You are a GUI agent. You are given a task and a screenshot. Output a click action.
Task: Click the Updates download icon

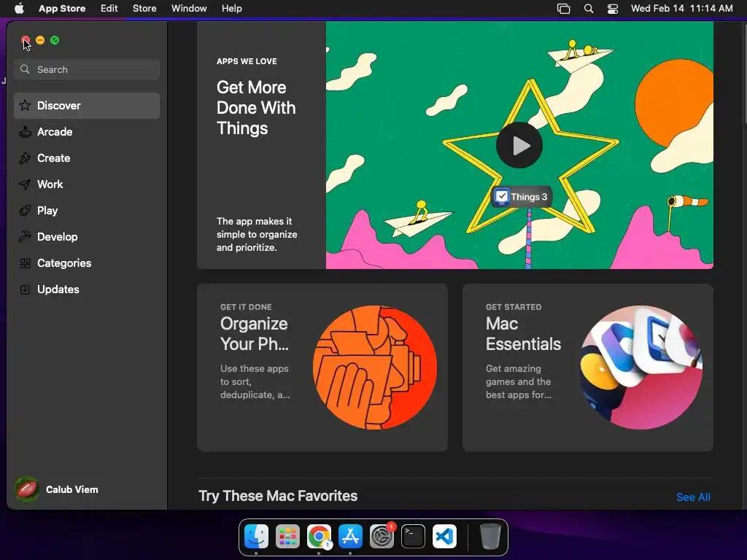pyautogui.click(x=25, y=289)
